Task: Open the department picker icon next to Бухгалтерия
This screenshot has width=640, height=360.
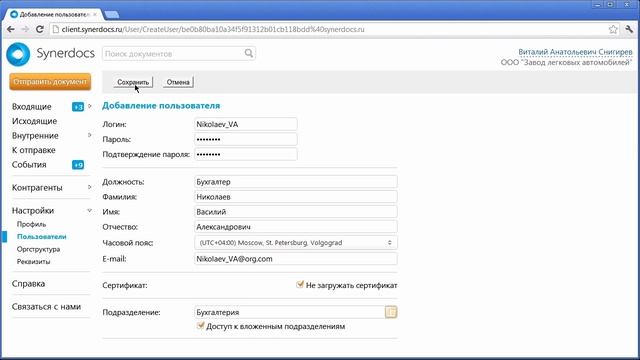Action: pyautogui.click(x=391, y=312)
